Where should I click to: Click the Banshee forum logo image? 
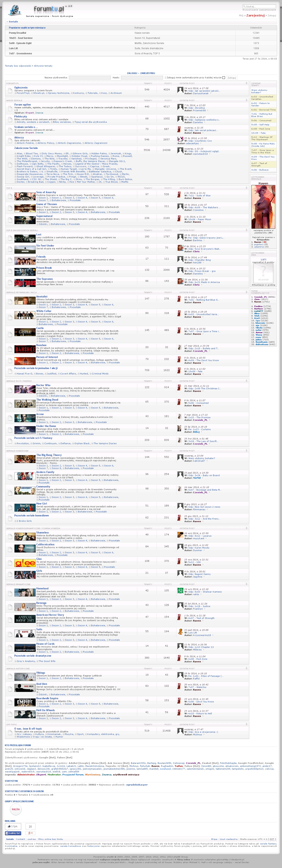[25, 349]
